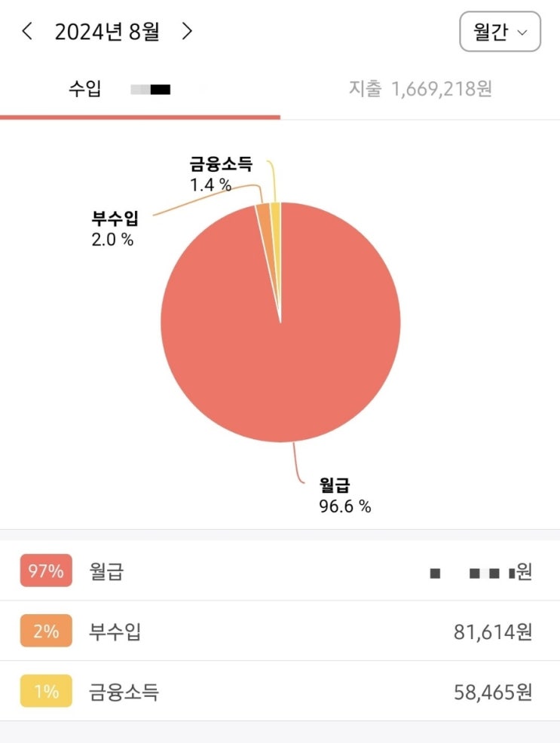Viewport: 560px width, 743px height.
Task: Open the 월간 period dropdown
Action: pyautogui.click(x=500, y=32)
